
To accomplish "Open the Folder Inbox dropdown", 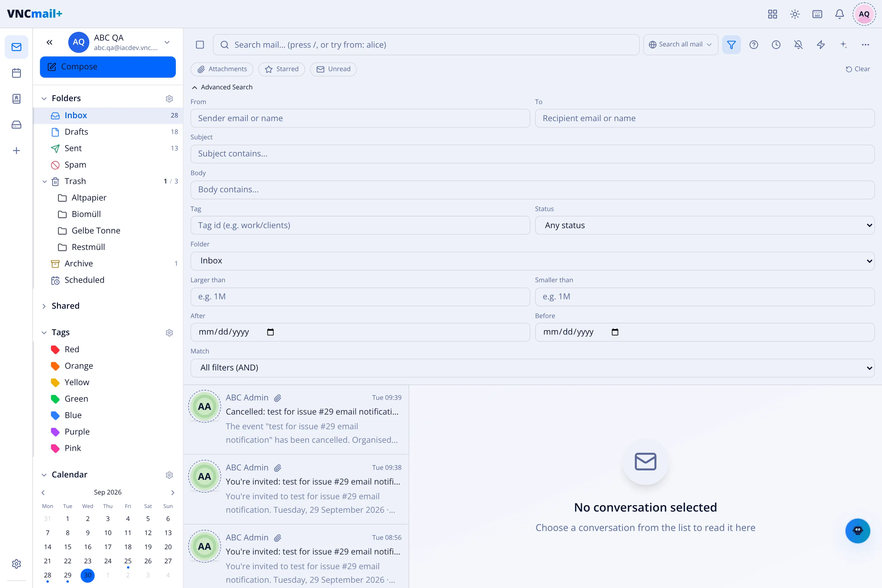I will [x=532, y=261].
